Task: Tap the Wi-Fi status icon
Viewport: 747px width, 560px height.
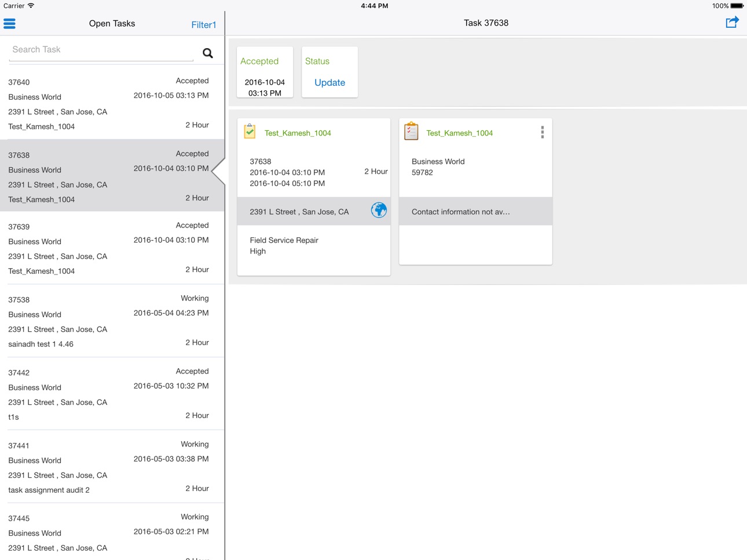Action: coord(31,6)
